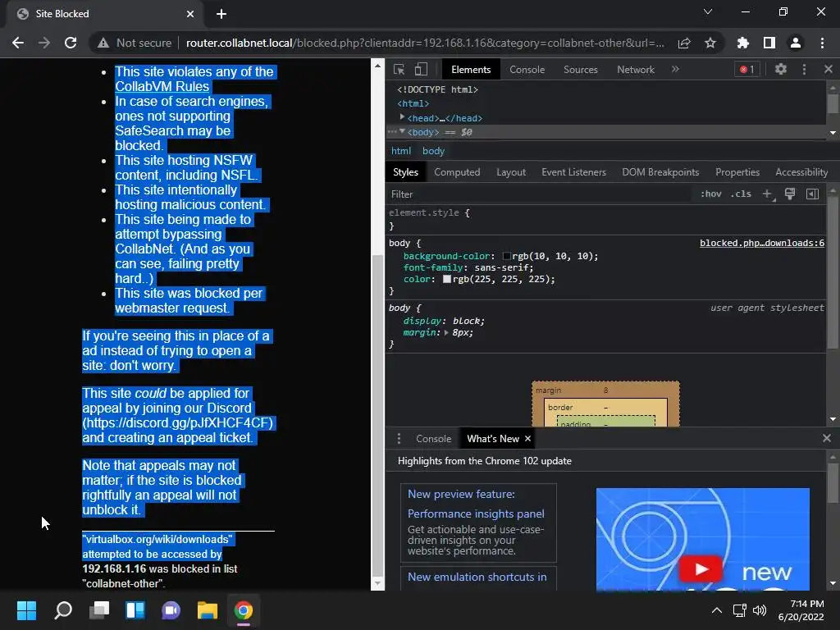The image size is (840, 630).
Task: Close the DevTools drawer
Action: tap(827, 438)
